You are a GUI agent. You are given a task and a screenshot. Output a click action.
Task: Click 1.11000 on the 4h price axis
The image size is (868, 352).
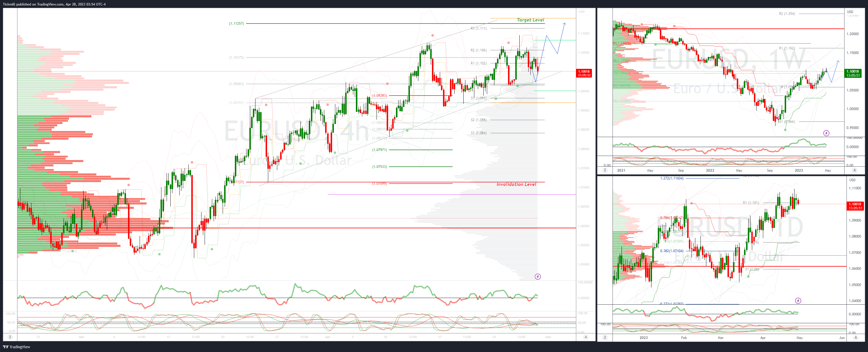pos(584,33)
